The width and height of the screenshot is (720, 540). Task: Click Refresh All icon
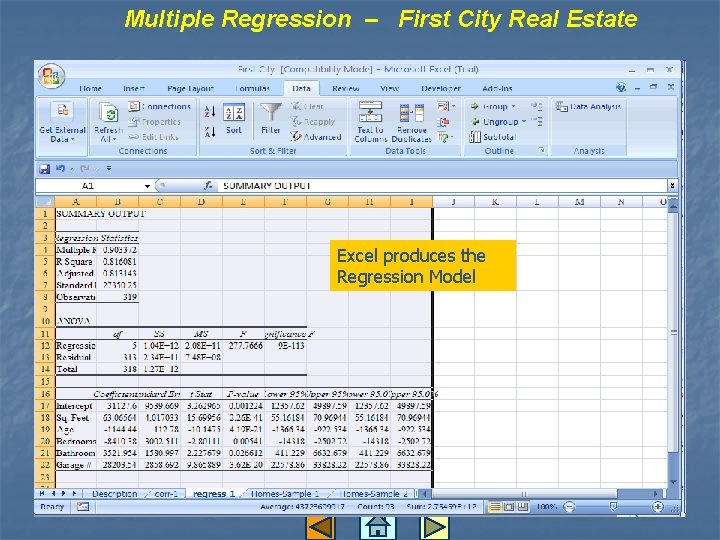108,113
